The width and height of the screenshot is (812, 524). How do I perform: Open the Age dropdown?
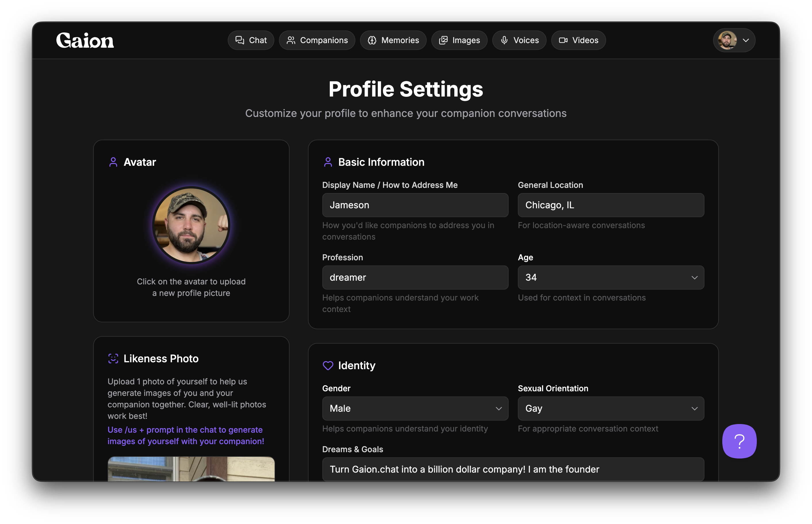[610, 277]
